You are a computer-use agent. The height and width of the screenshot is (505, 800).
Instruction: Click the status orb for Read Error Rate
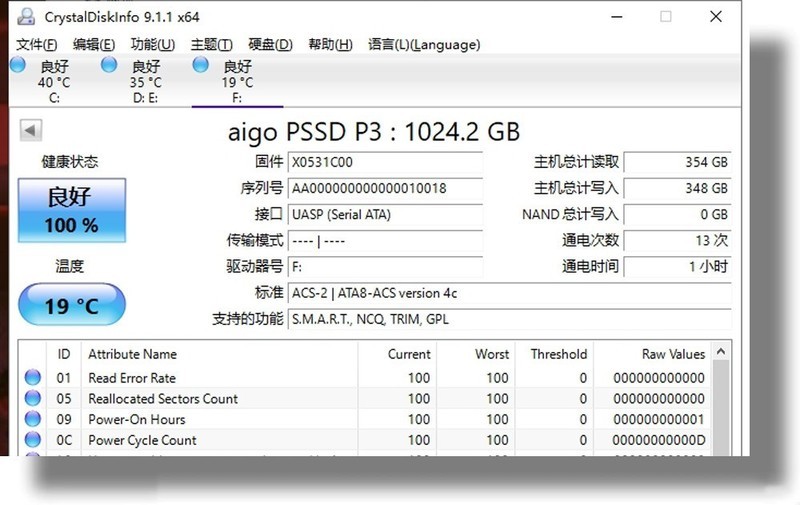pyautogui.click(x=33, y=377)
